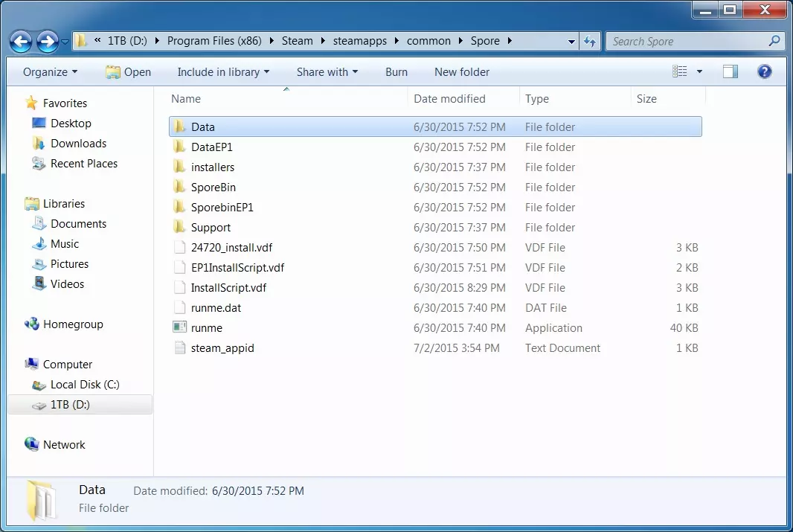The image size is (793, 532).
Task: Open Help via the question mark icon
Action: [764, 71]
